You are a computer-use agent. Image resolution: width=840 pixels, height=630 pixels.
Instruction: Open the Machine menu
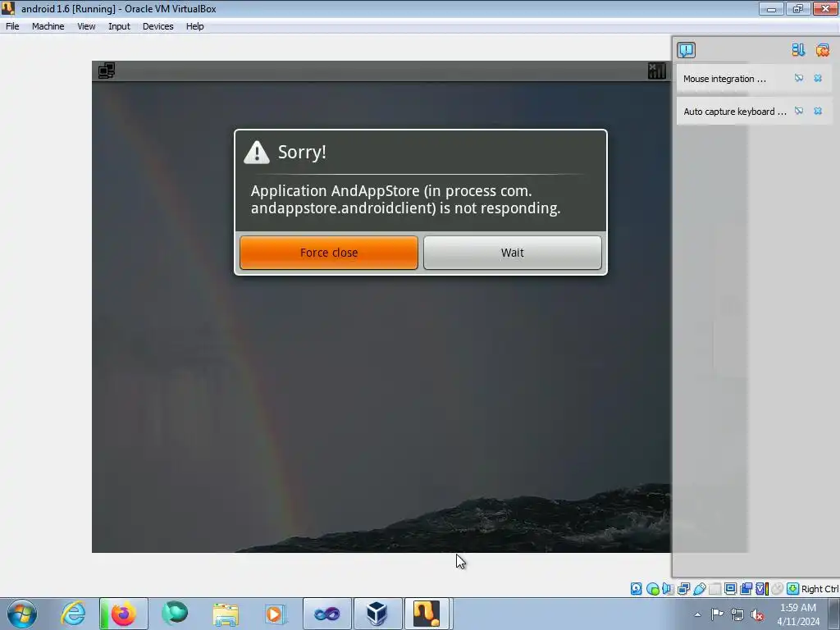click(x=48, y=26)
